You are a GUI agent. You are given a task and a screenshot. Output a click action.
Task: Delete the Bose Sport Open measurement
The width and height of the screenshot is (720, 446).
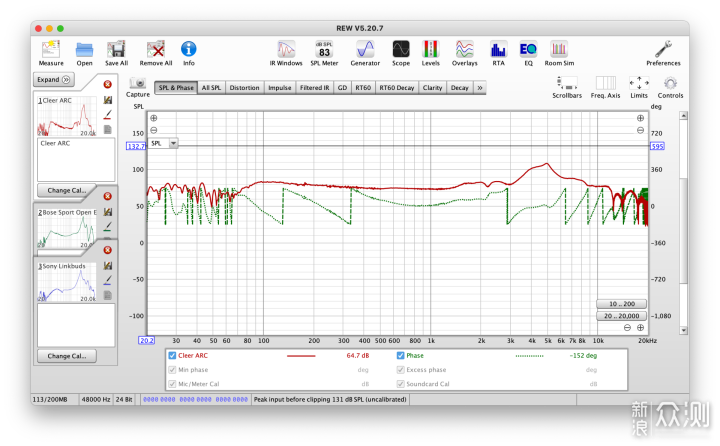click(x=107, y=196)
